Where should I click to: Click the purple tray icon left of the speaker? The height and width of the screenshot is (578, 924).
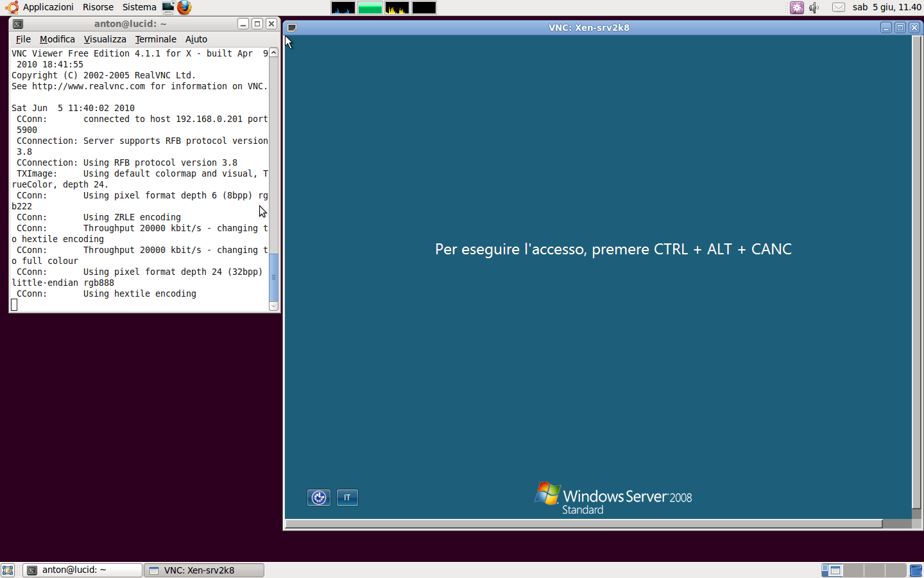click(797, 8)
